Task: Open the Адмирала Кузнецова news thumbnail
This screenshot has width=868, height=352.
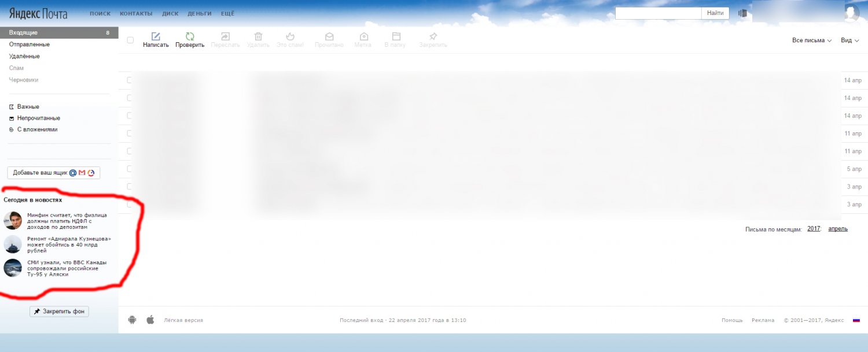Action: tap(13, 244)
